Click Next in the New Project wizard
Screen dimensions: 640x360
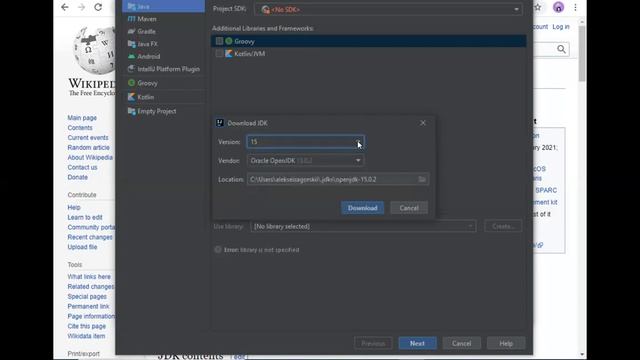point(417,343)
